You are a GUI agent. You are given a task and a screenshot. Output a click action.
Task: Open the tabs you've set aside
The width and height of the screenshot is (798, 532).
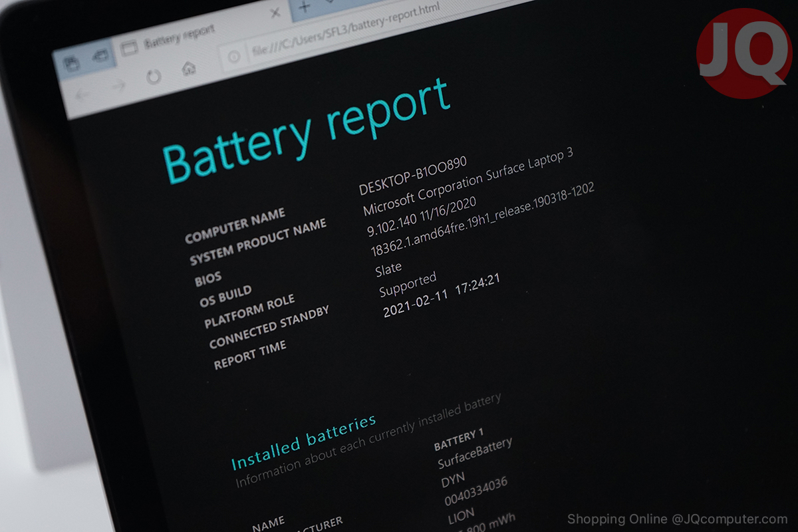[x=71, y=64]
